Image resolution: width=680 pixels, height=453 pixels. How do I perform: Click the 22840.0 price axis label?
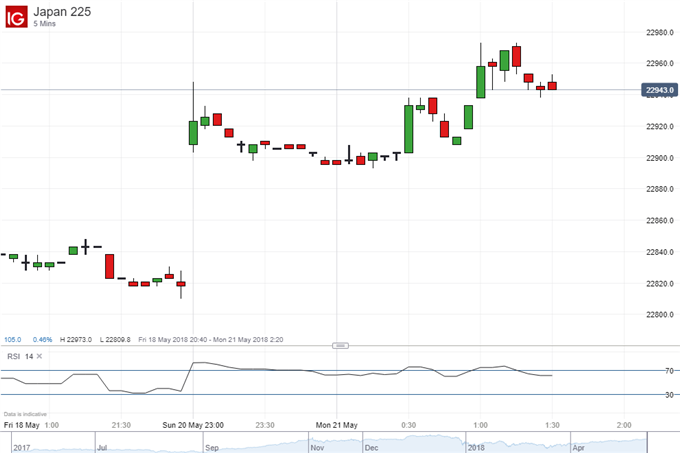(660, 252)
